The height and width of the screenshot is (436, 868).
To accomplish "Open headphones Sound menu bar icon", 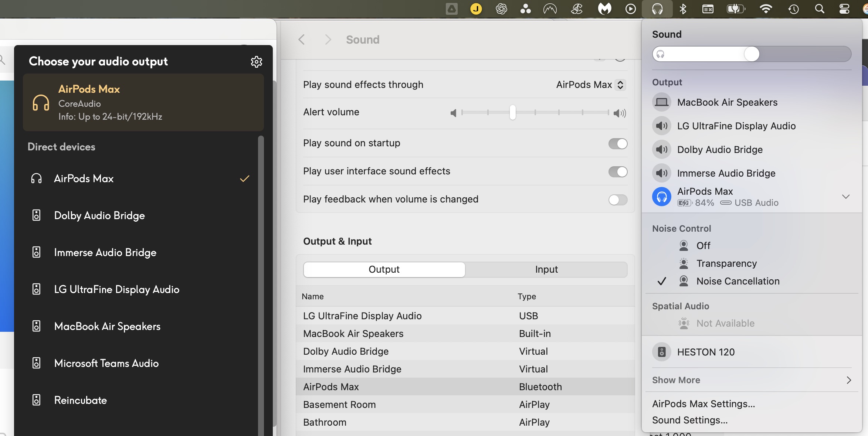I will 657,9.
